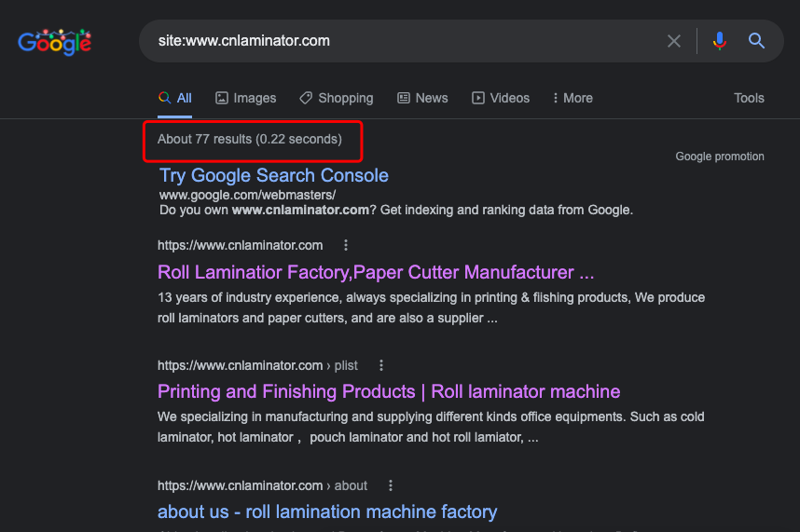Switch to the News tab
The width and height of the screenshot is (800, 532).
point(422,98)
